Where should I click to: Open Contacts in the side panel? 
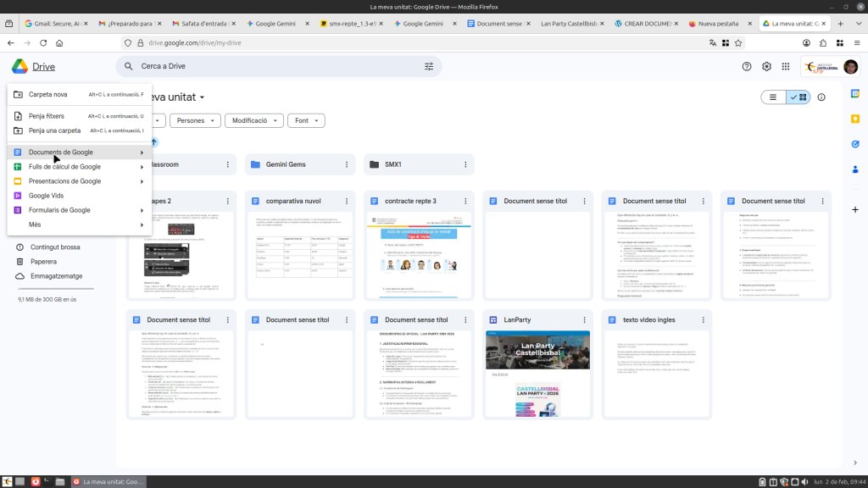(854, 169)
